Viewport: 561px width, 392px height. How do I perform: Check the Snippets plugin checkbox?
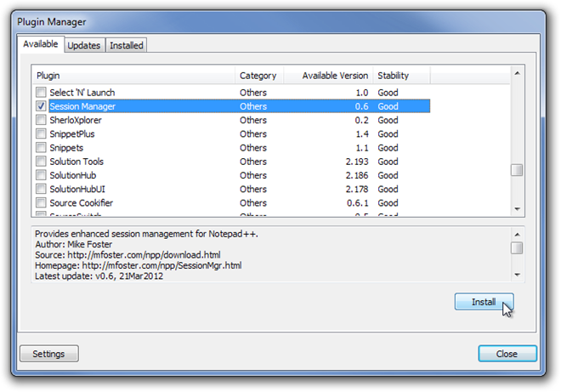pyautogui.click(x=41, y=147)
